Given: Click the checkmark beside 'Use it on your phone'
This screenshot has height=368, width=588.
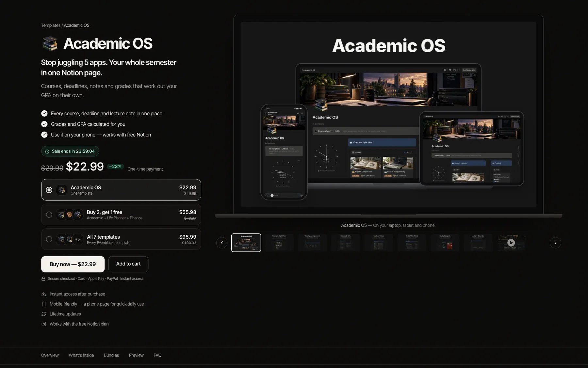Looking at the screenshot, I should click(x=44, y=135).
